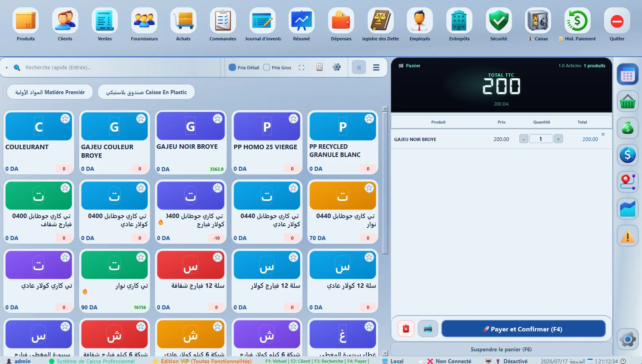Decrease quantity of GAJEU NOIR BROYE
This screenshot has height=364, width=642.
[524, 139]
